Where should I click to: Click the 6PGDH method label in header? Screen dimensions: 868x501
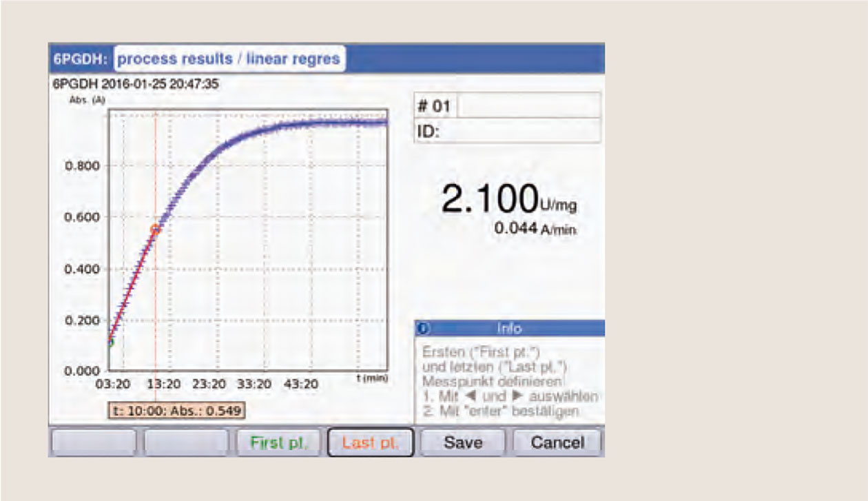[81, 59]
